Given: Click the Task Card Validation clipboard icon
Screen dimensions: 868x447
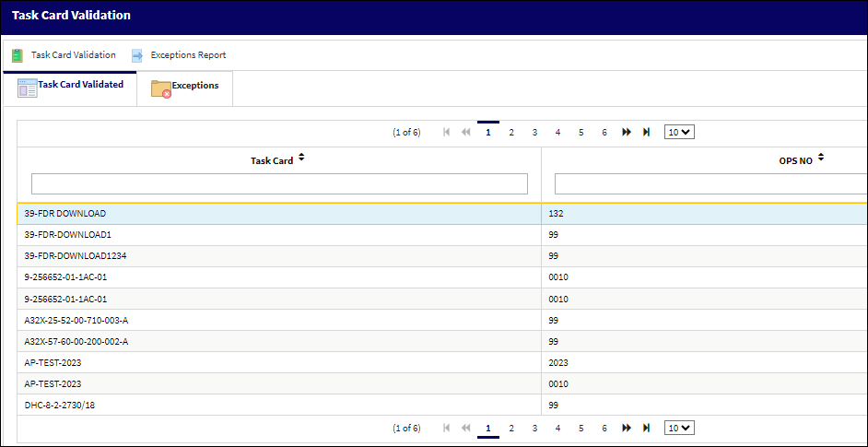Looking at the screenshot, I should point(18,55).
